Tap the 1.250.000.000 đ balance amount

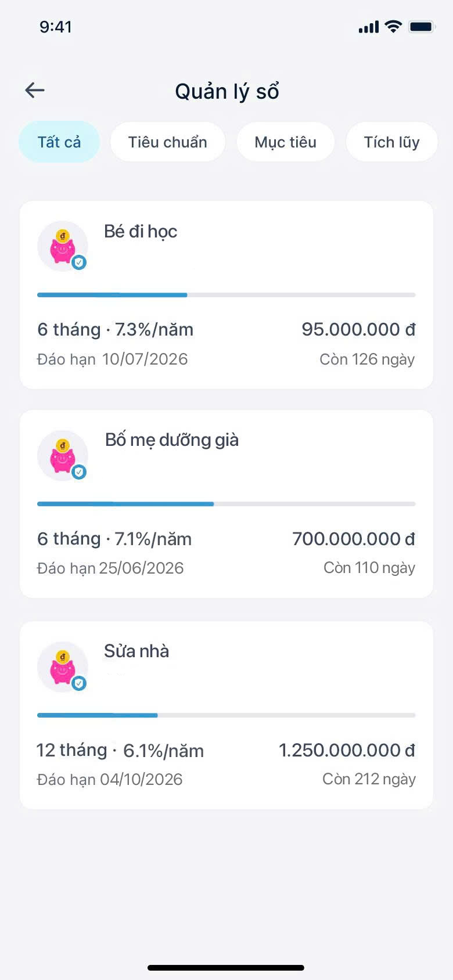point(347,750)
